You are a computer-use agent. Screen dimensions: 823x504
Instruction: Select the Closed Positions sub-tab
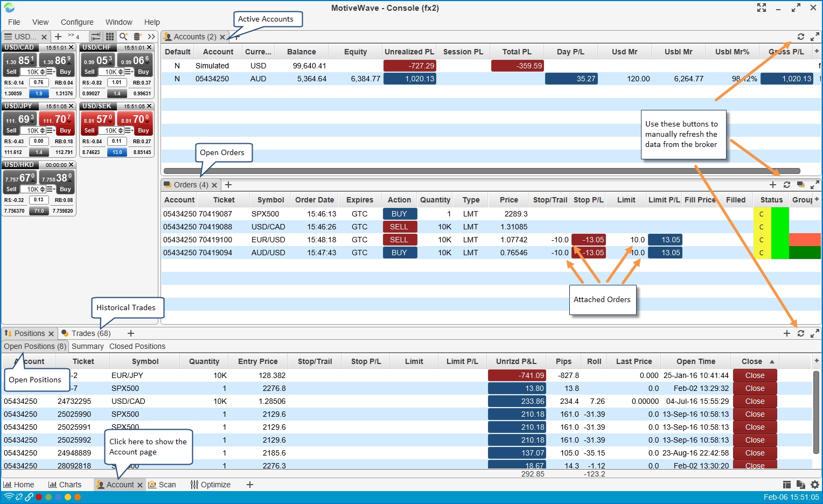(137, 346)
